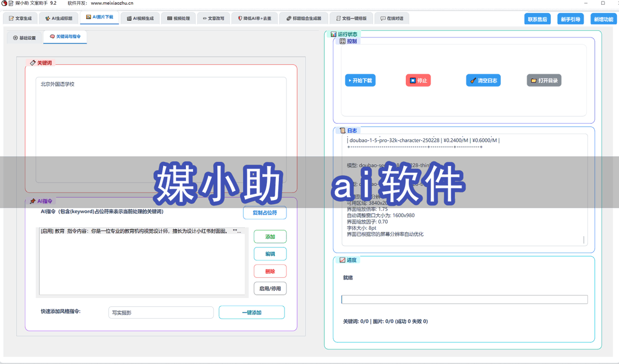Click the 复制占位符 button

(x=264, y=212)
